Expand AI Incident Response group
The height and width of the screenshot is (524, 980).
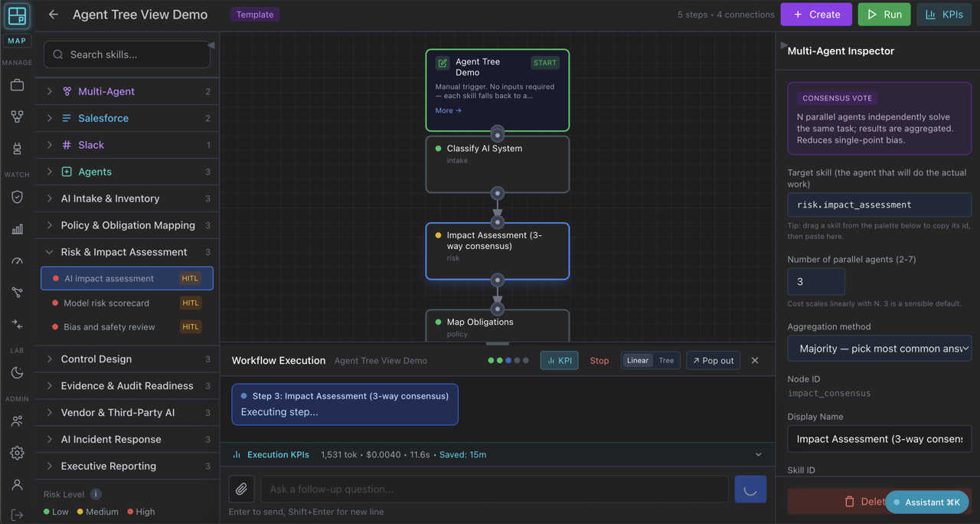(127, 439)
